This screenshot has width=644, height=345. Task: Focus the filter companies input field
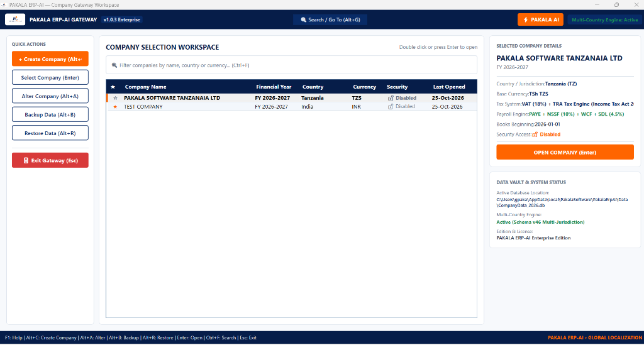[x=292, y=65]
